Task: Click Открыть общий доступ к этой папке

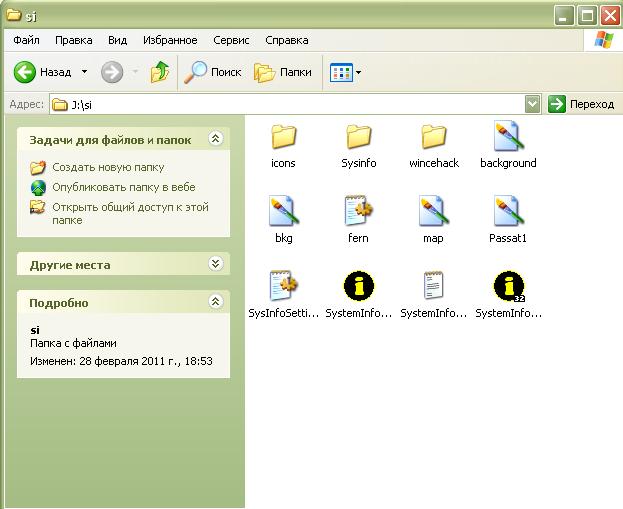Action: pyautogui.click(x=130, y=213)
